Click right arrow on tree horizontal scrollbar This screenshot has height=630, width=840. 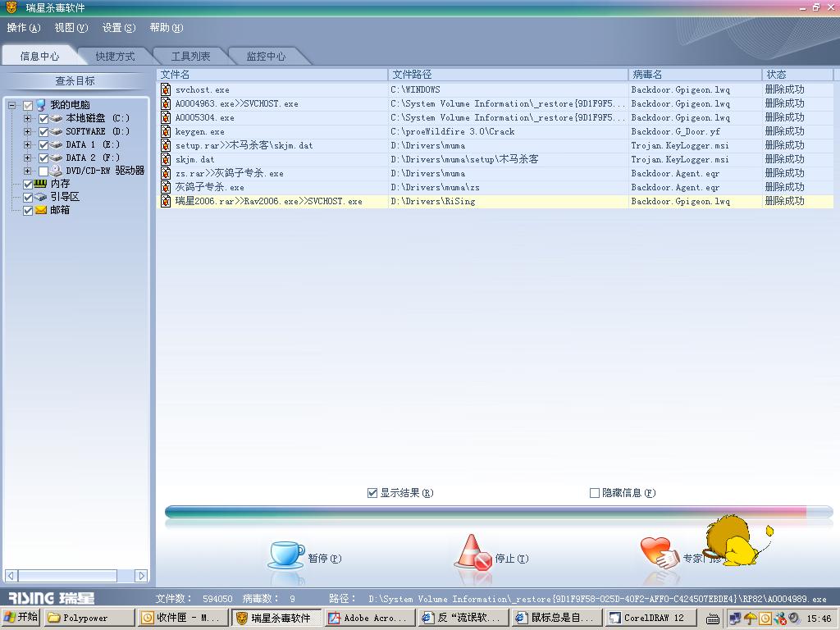coord(141,576)
